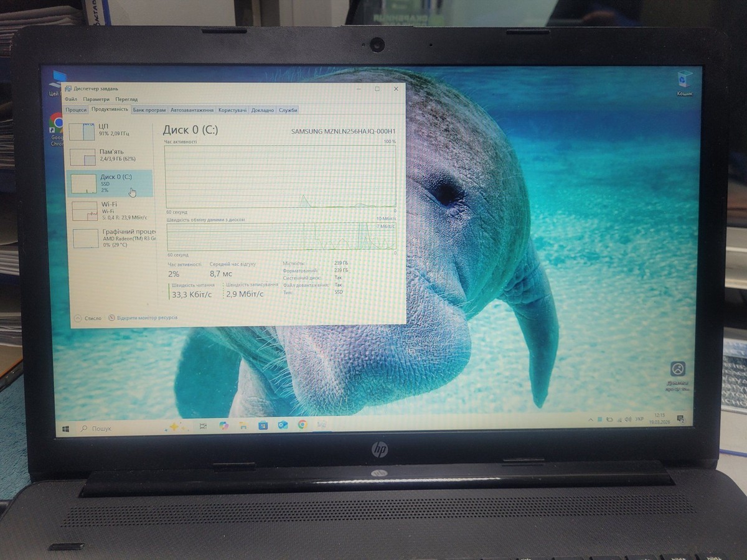Image resolution: width=747 pixels, height=560 pixels.
Task: Open the notification center icon
Action: point(680,418)
